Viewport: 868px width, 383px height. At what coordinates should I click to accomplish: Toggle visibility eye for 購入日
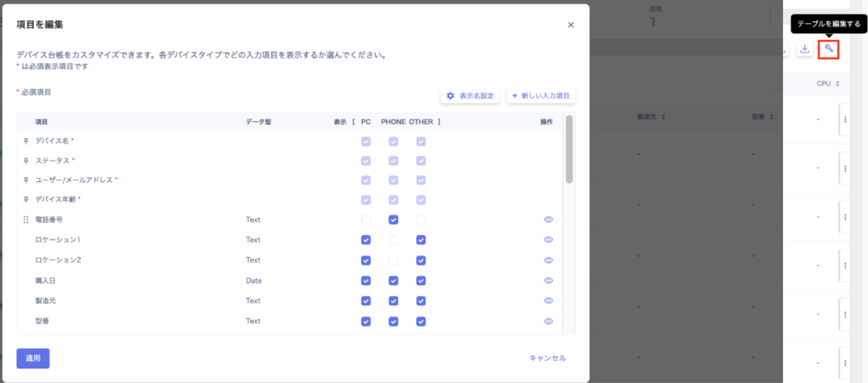click(x=548, y=280)
